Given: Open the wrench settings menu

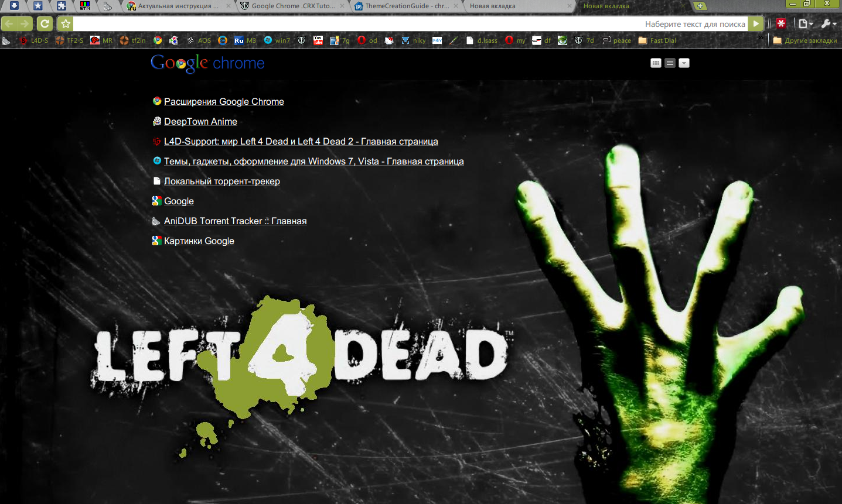Looking at the screenshot, I should [829, 23].
